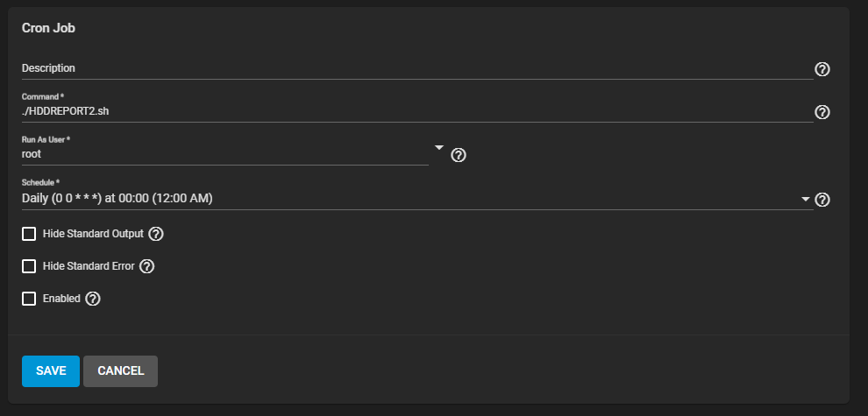This screenshot has height=416, width=868.
Task: Click into the Command field with ./HDDREPORT2.sh
Action: [x=417, y=111]
